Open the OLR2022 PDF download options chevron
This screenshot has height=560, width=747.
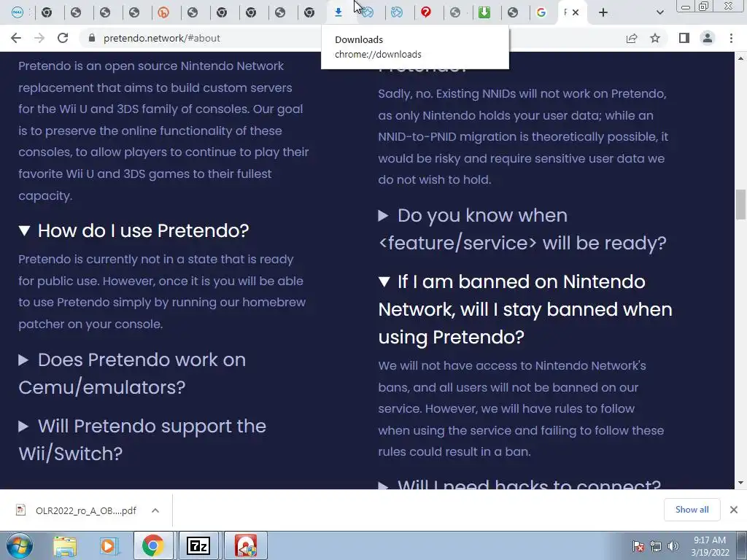(x=155, y=510)
